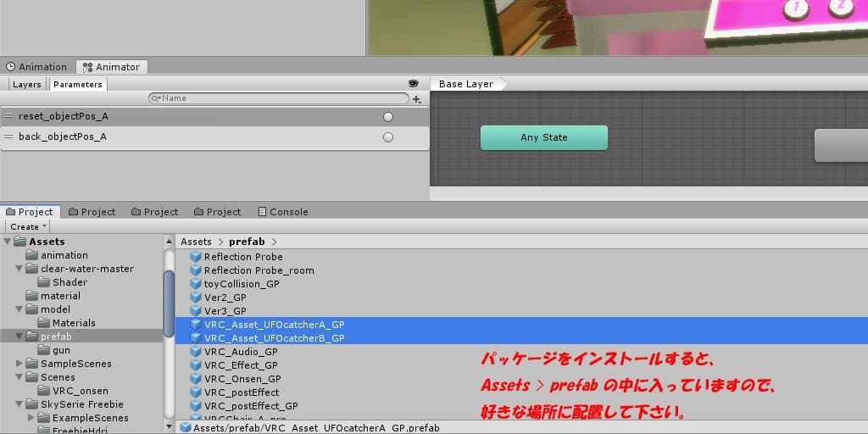Collapse the SkySerie Freebie folder

19,404
